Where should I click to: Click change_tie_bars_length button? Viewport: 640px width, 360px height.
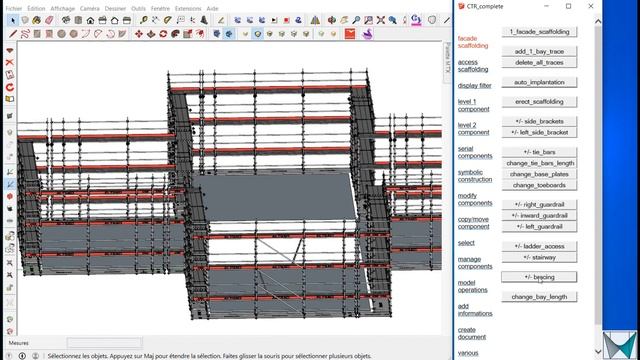click(539, 163)
